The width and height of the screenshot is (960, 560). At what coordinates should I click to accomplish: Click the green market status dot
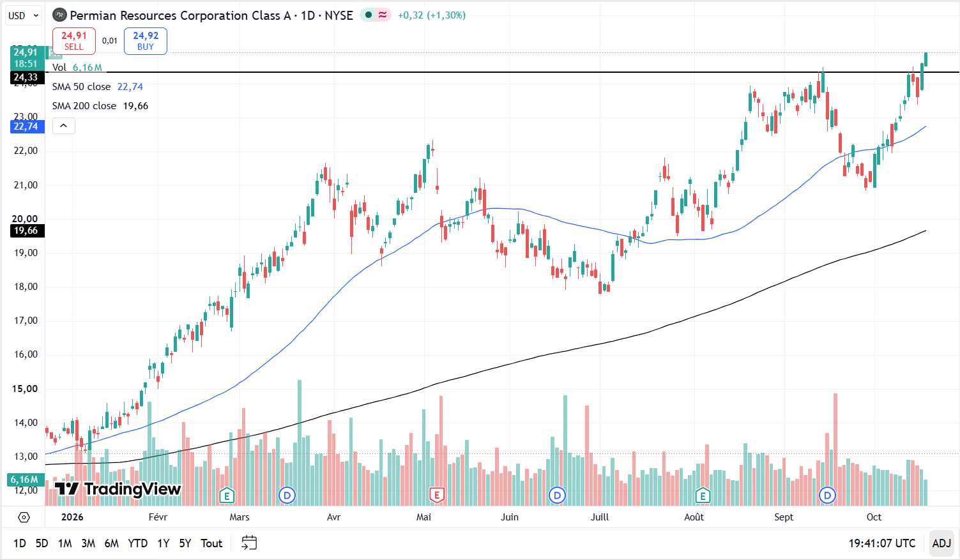tap(369, 15)
